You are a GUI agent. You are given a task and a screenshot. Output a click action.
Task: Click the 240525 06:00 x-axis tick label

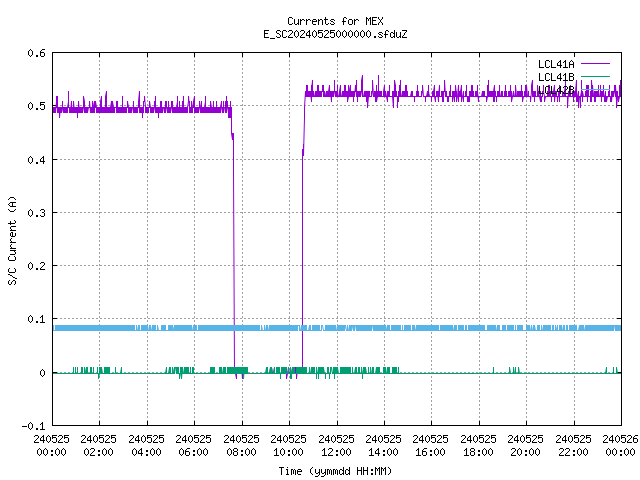click(x=193, y=445)
